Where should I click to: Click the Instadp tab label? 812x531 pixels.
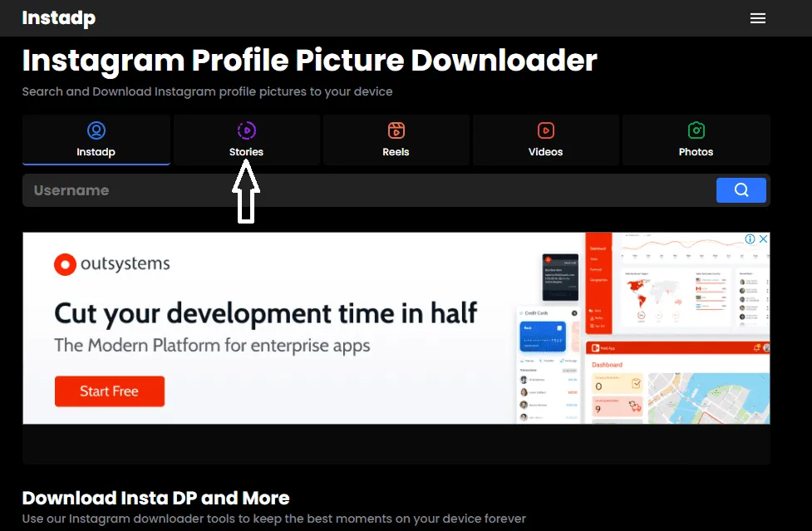(96, 151)
